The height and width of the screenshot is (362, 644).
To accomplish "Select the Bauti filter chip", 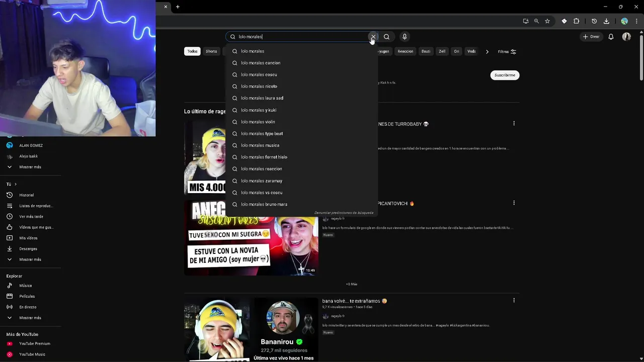I will click(x=426, y=51).
